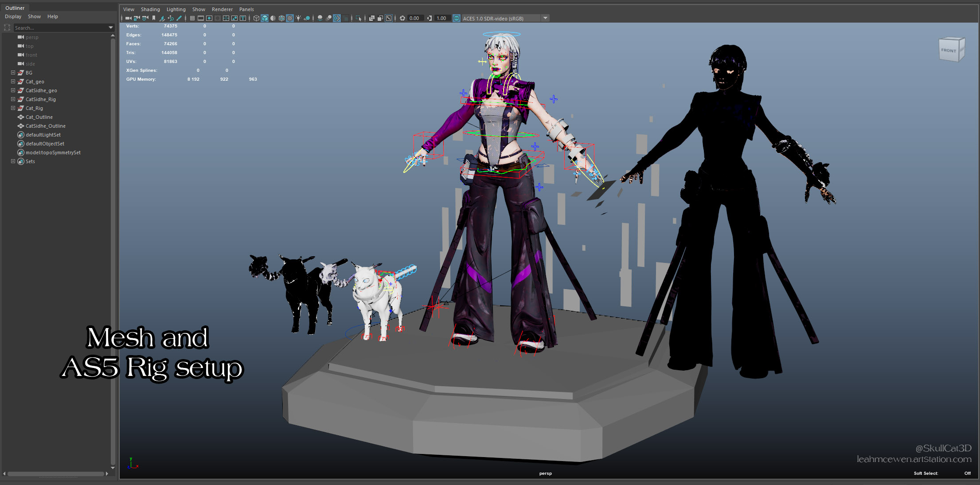This screenshot has height=485, width=980.
Task: Click the select camera icon in panel toolbar
Action: [128, 18]
